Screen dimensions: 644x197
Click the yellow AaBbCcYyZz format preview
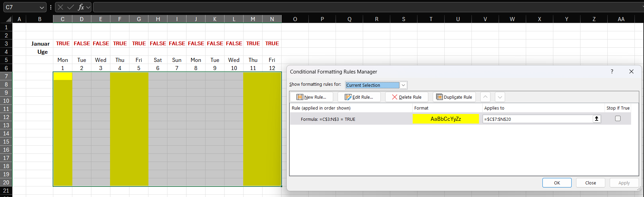446,119
